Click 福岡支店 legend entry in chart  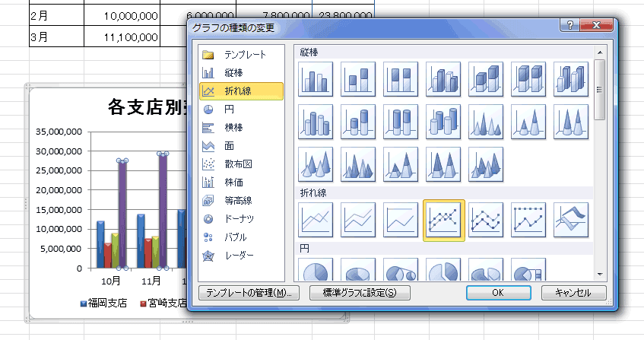pos(104,303)
